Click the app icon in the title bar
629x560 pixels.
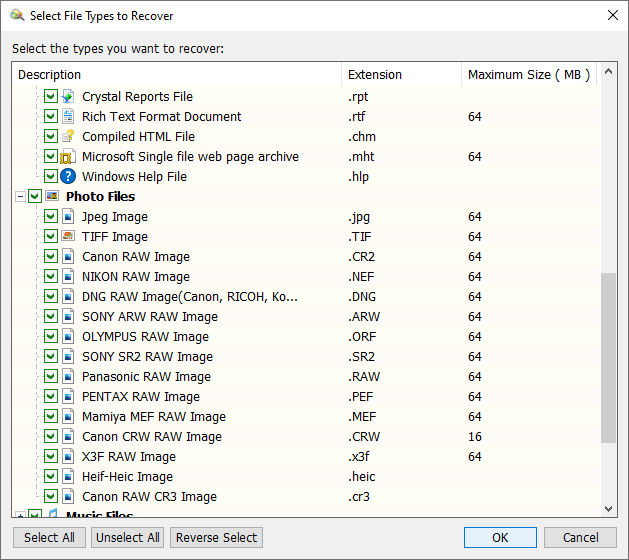click(17, 16)
